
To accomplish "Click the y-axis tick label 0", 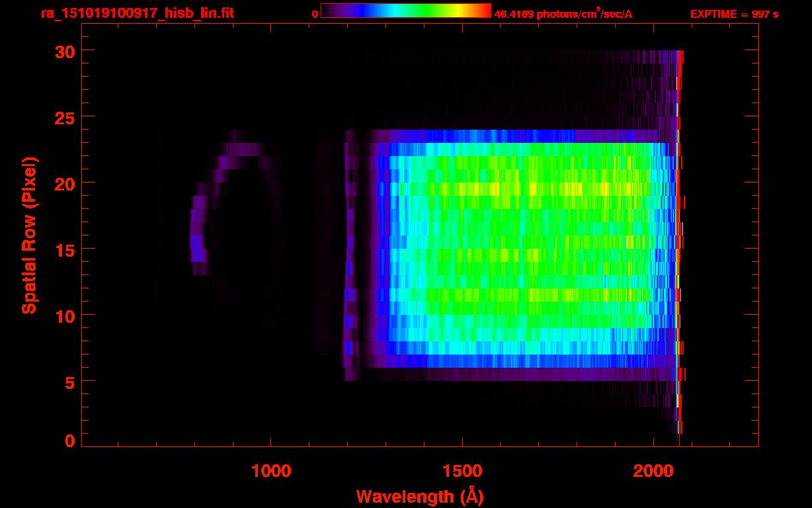I will coord(71,441).
